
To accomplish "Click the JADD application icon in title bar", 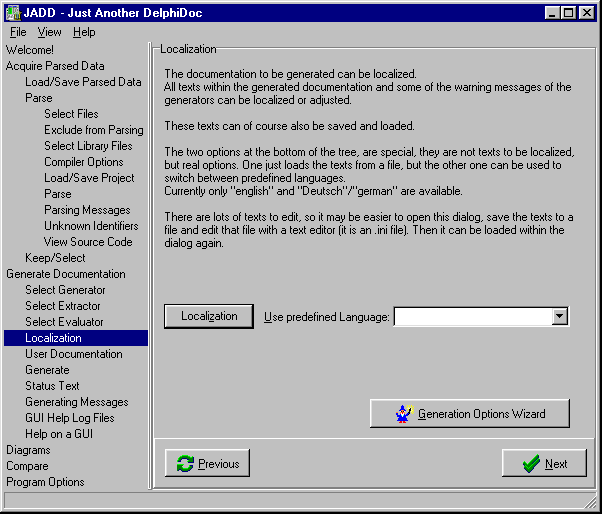I will click(x=12, y=12).
